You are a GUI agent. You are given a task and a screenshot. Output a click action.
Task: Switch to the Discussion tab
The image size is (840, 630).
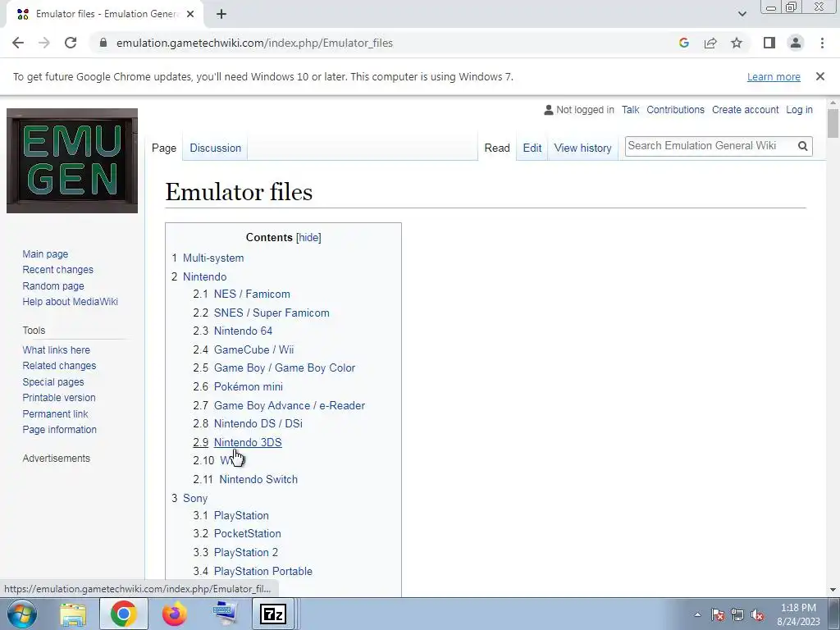tap(216, 148)
